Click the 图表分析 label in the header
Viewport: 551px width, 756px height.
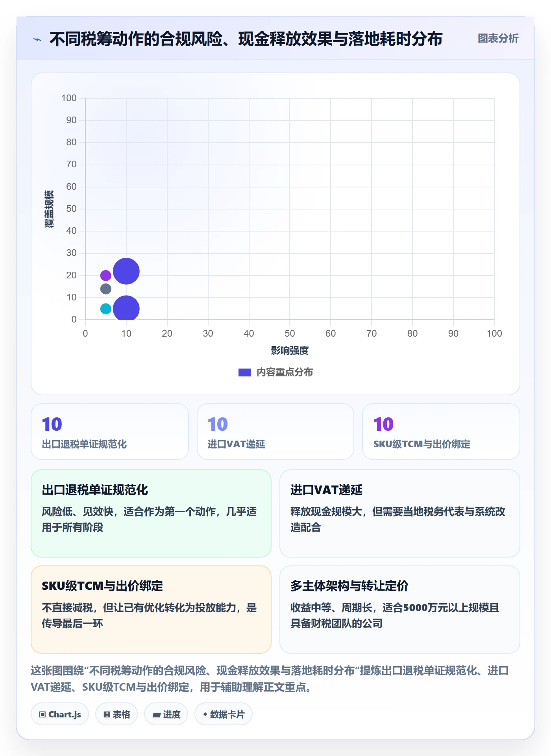pos(498,39)
